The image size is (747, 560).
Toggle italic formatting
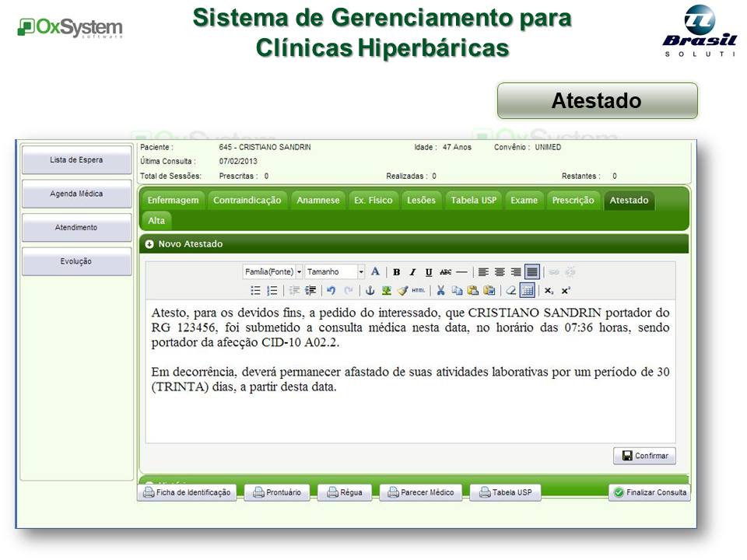412,272
